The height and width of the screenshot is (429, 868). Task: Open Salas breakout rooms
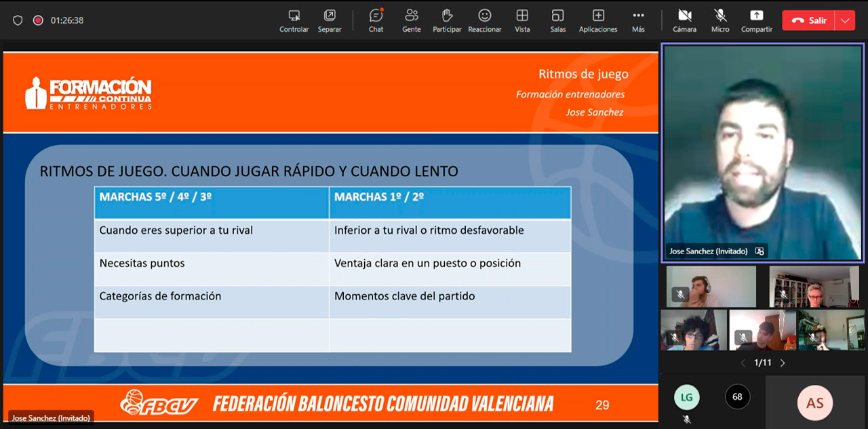557,20
